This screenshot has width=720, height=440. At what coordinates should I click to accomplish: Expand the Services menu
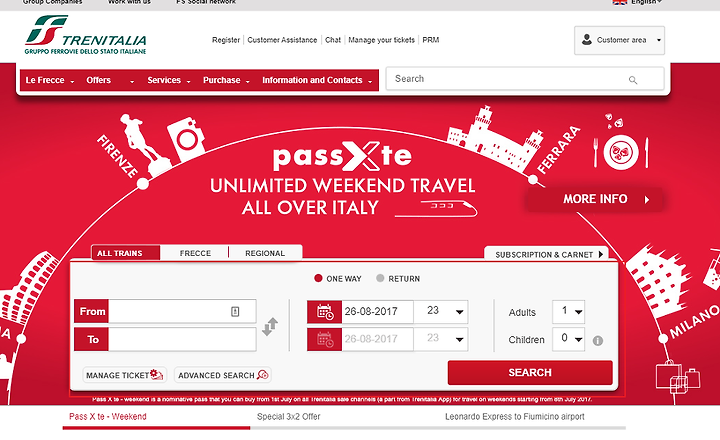[169, 80]
